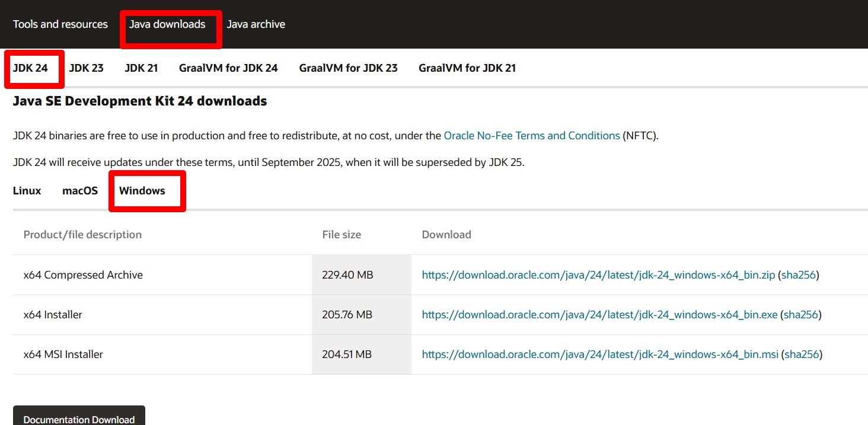Select the Windows downloads tab
Viewport: 868px width, 425px height.
(x=142, y=191)
